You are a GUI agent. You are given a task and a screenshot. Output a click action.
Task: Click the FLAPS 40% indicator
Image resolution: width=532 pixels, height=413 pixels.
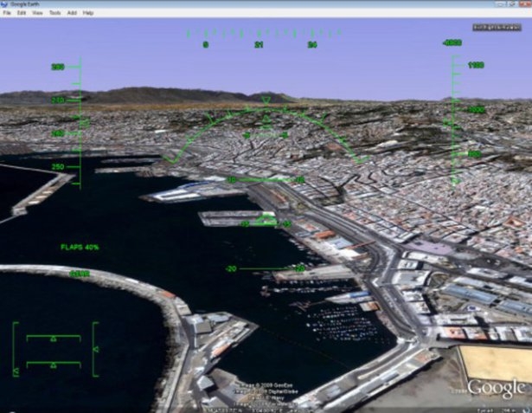tap(80, 247)
